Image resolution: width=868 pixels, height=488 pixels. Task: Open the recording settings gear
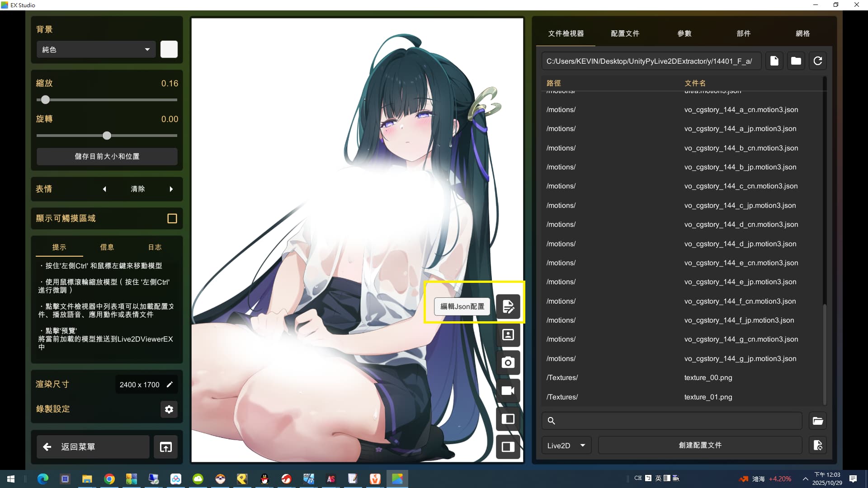[169, 409]
